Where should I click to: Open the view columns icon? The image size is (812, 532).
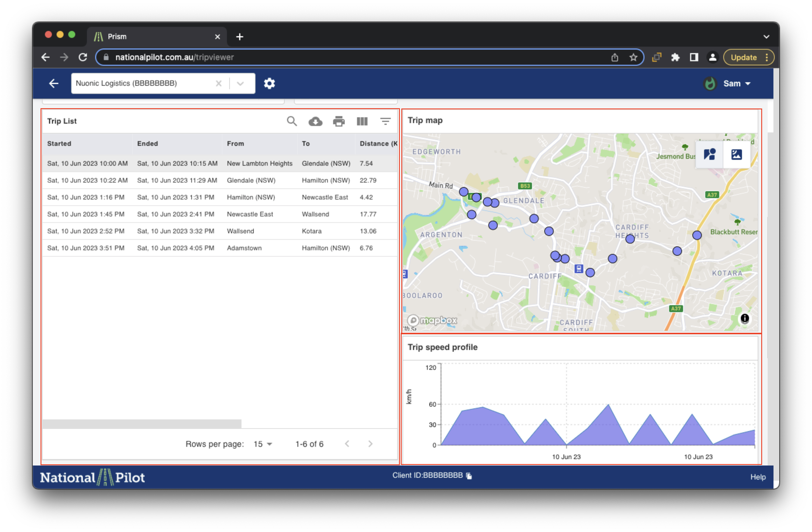point(362,121)
